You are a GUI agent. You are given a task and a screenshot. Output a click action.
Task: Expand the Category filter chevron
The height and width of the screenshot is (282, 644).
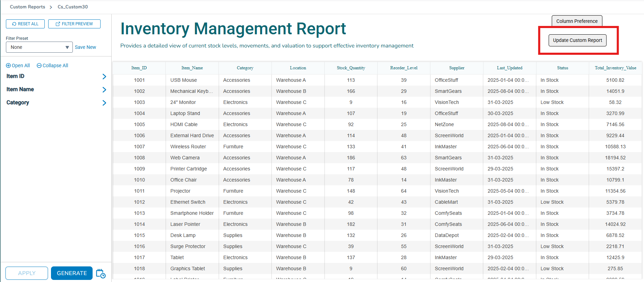[104, 103]
